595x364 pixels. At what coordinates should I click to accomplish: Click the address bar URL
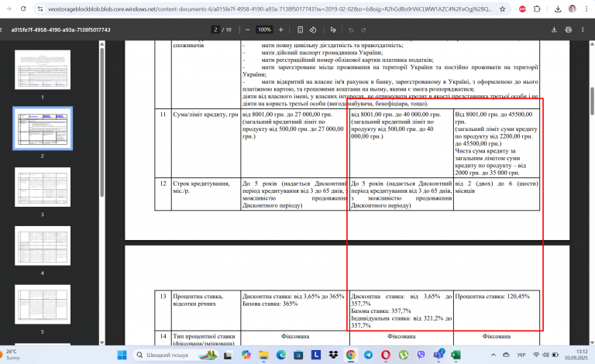[x=270, y=9]
